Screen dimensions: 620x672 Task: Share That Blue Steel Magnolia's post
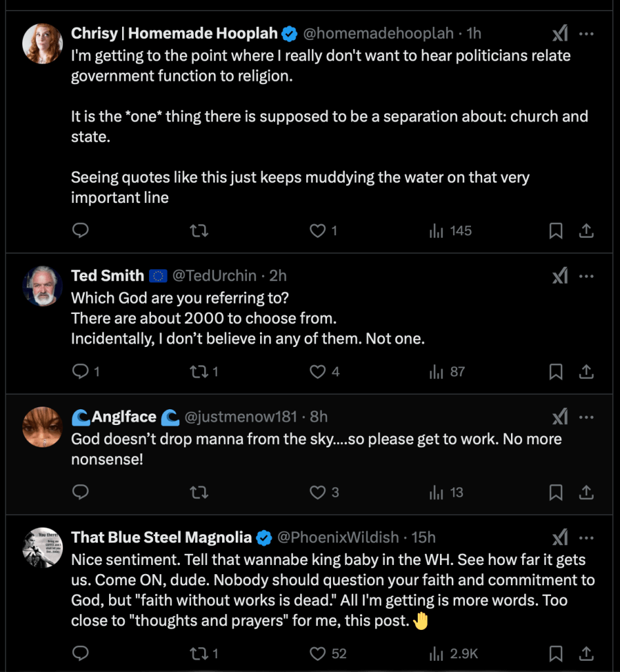pyautogui.click(x=587, y=654)
